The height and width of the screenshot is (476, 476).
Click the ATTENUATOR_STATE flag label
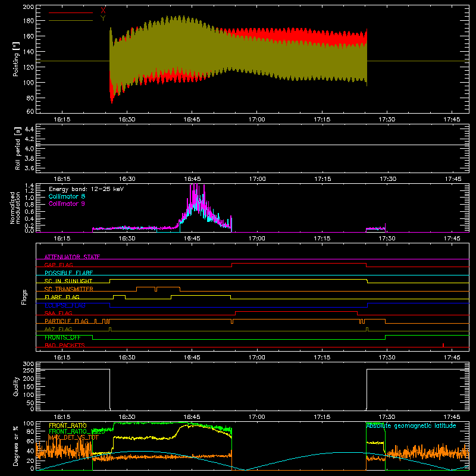click(x=72, y=257)
